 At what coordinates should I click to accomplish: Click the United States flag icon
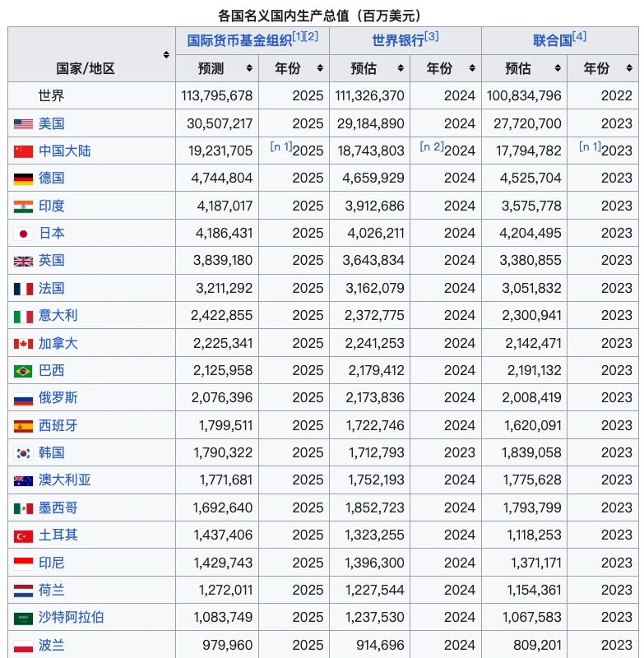coord(23,124)
